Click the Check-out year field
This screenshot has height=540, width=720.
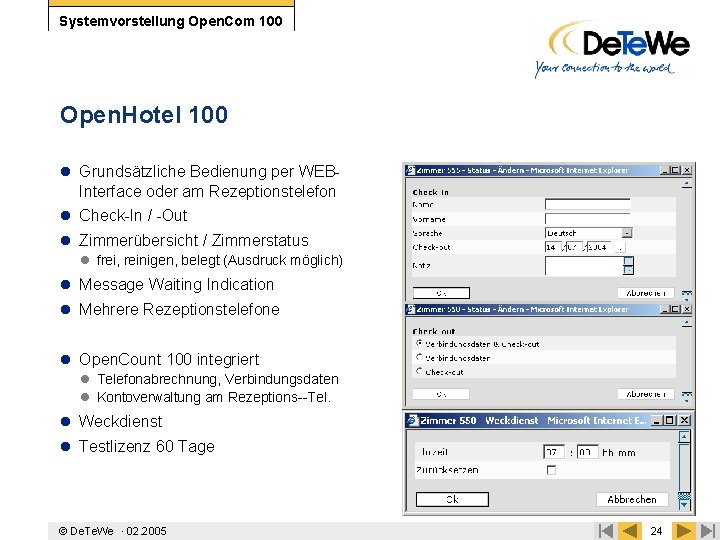point(600,248)
